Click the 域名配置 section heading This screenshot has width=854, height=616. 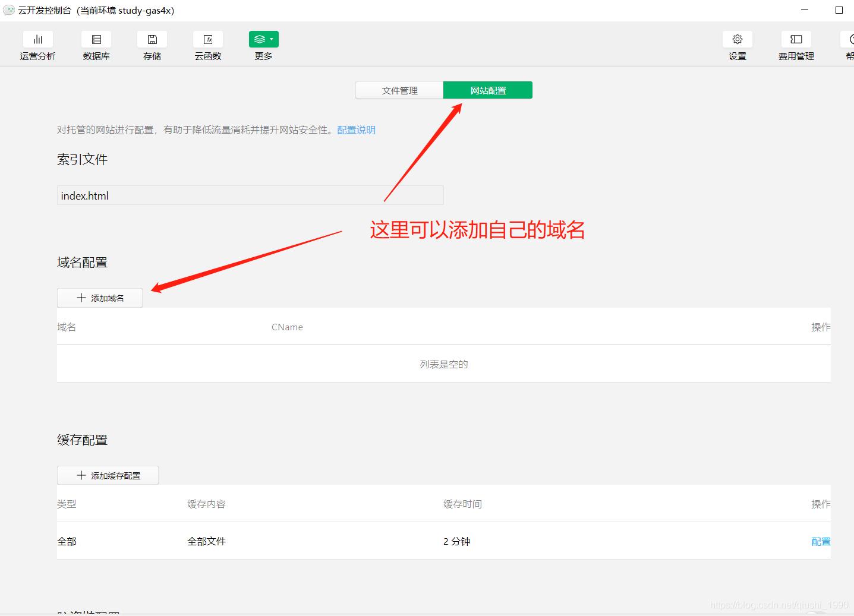pos(82,262)
